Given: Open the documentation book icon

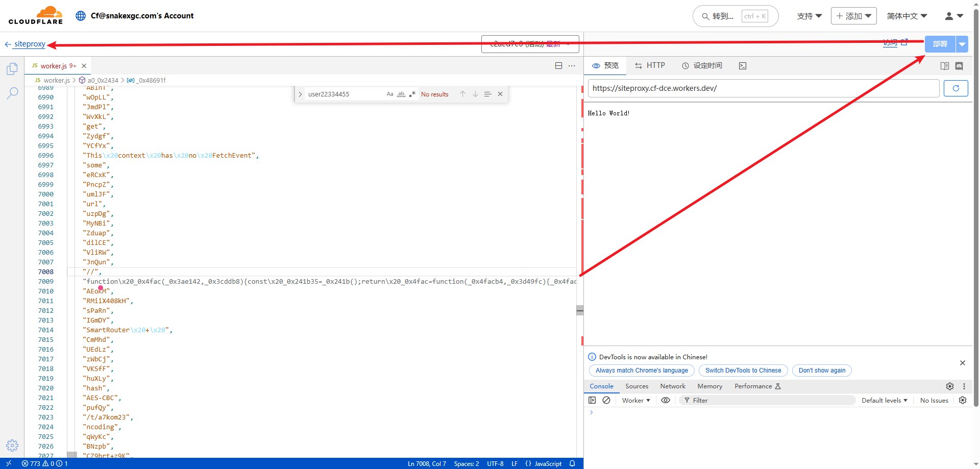Looking at the screenshot, I should [945, 66].
